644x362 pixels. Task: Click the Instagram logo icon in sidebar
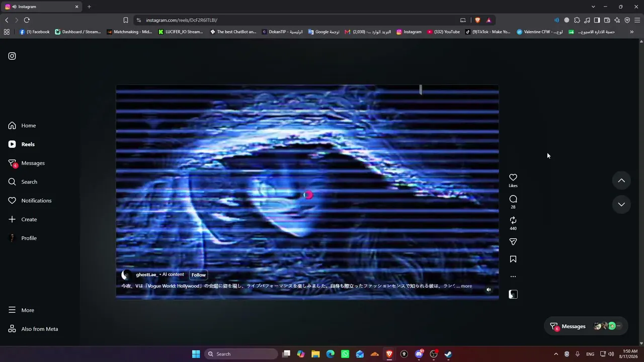(x=12, y=56)
